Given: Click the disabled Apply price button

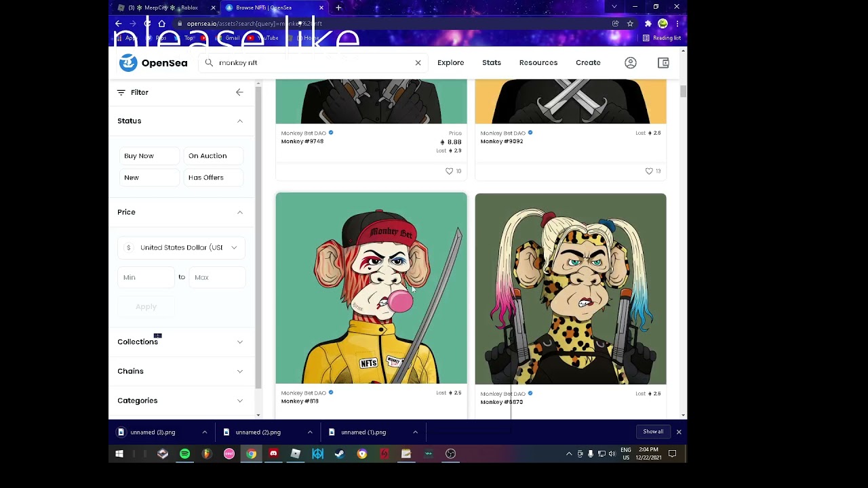Looking at the screenshot, I should tap(146, 307).
